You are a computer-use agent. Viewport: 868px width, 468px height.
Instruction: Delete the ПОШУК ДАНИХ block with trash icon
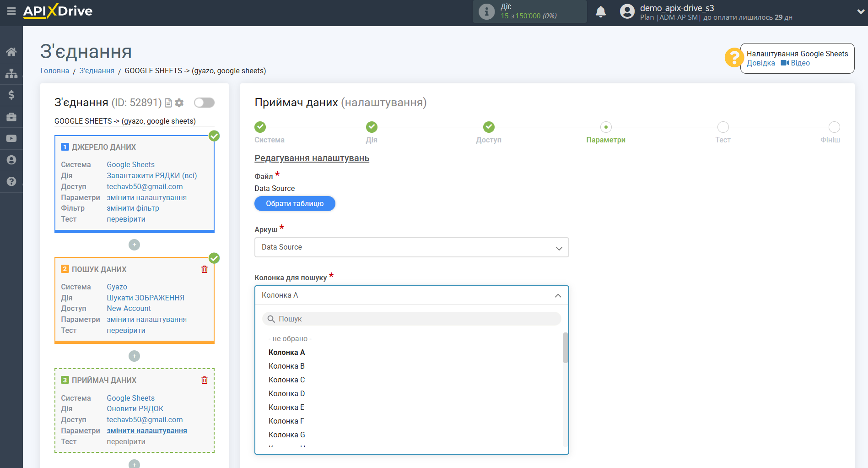coord(205,269)
